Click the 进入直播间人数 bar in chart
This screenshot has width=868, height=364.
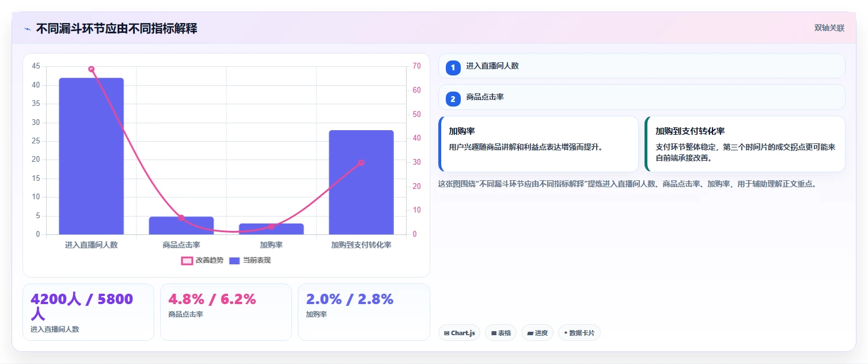tap(91, 156)
